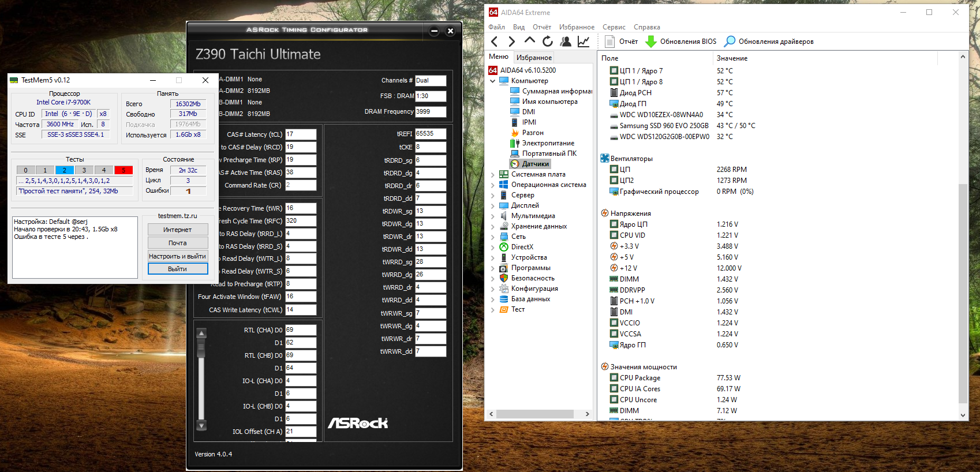The image size is (980, 472).
Task: Open the Вид menu in AIDA64
Action: (x=519, y=27)
